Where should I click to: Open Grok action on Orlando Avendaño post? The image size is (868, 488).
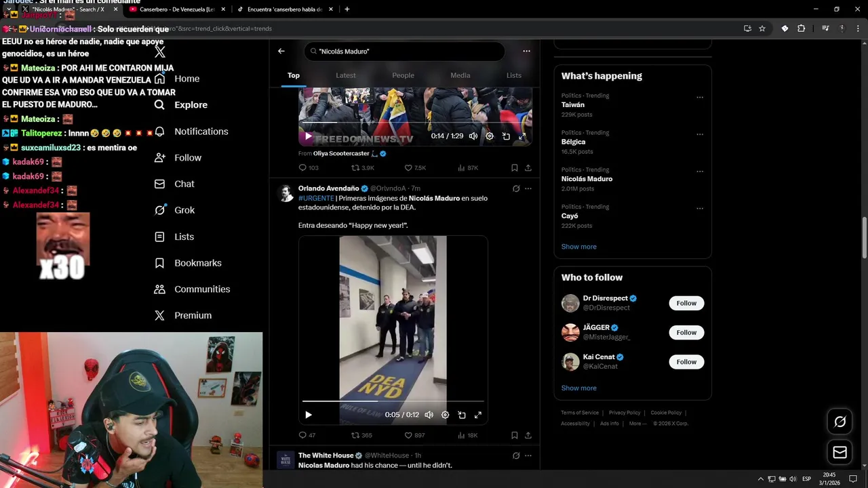(x=516, y=188)
